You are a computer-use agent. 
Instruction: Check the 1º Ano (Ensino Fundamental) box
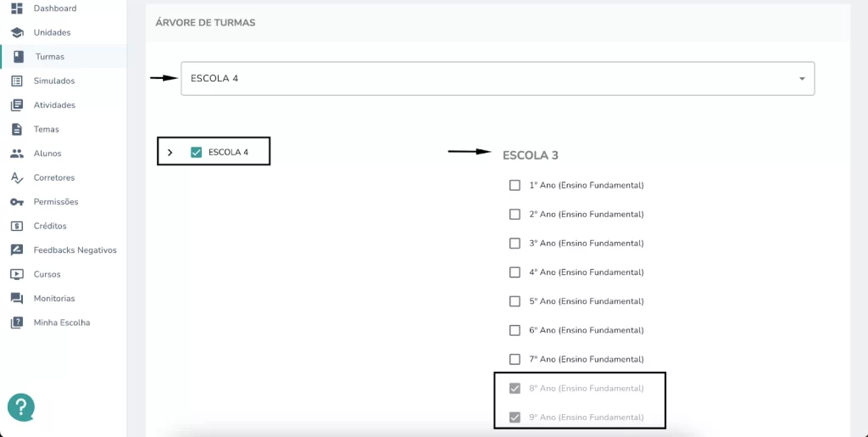[515, 185]
